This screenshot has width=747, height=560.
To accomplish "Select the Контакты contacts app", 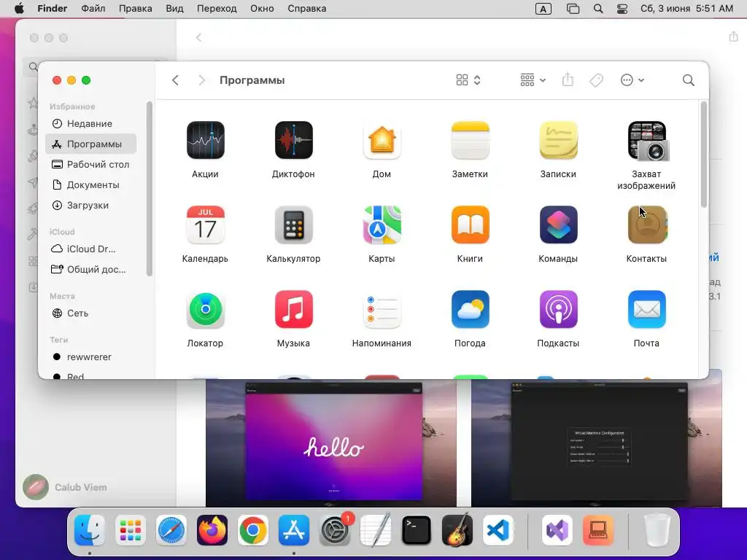I will [x=647, y=225].
